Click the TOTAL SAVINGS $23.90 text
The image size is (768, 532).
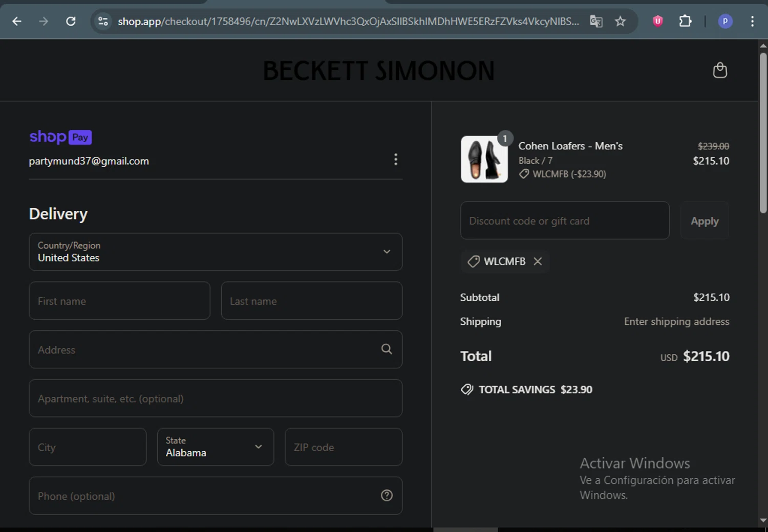click(x=535, y=390)
